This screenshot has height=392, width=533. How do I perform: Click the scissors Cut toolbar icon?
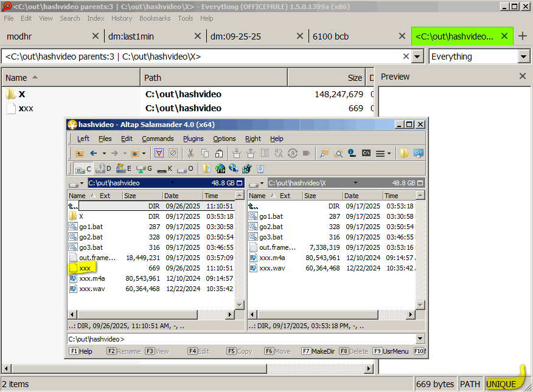pos(190,153)
